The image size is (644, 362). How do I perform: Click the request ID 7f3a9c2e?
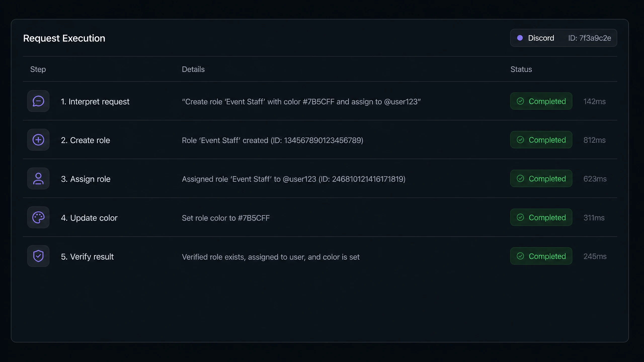click(x=589, y=38)
